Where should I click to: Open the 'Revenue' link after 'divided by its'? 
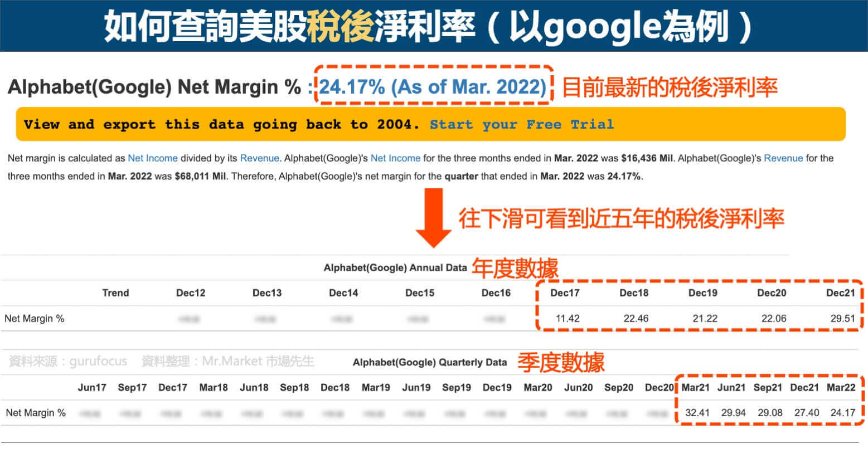click(259, 158)
